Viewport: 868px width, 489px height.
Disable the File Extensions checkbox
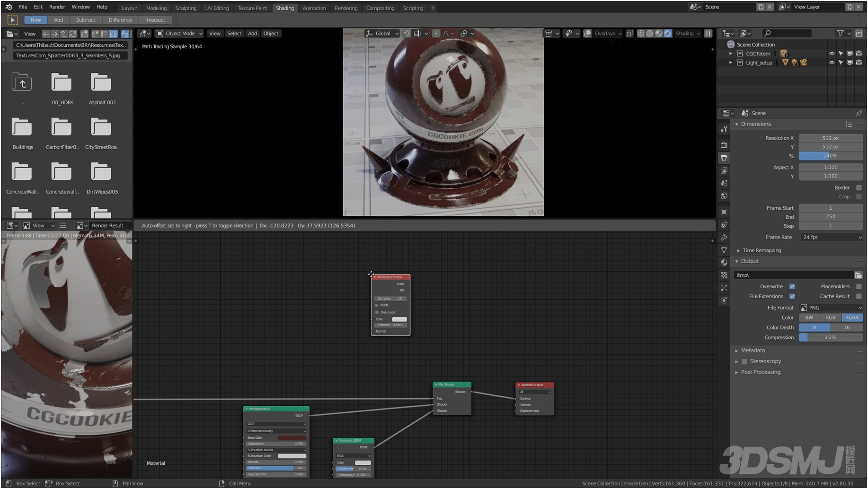[792, 297]
